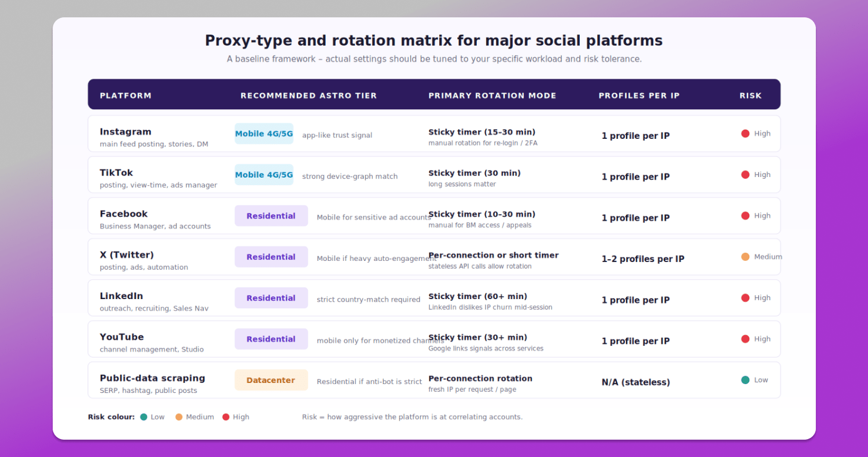Screen dimensions: 868x457
Task: Click Residential badge in LinkedIn row
Action: [271, 298]
